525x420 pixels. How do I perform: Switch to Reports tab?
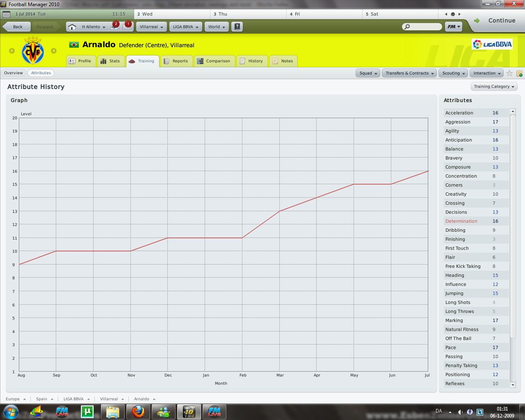coord(176,61)
